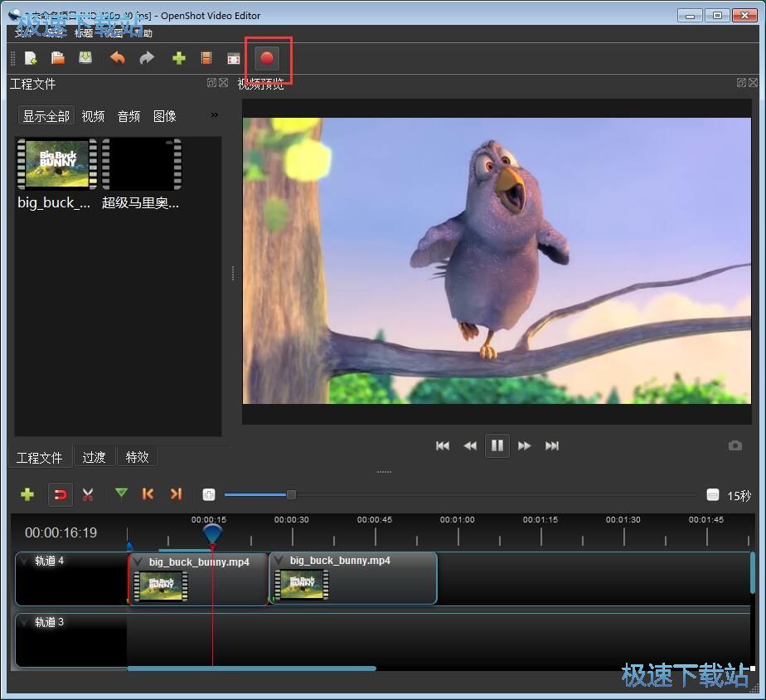Jump to start of video preview

click(443, 446)
